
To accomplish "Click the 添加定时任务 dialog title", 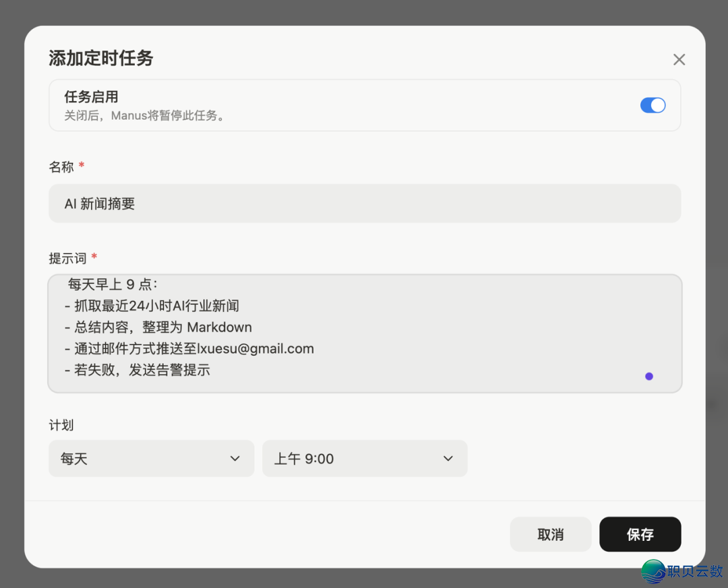I will tap(101, 59).
